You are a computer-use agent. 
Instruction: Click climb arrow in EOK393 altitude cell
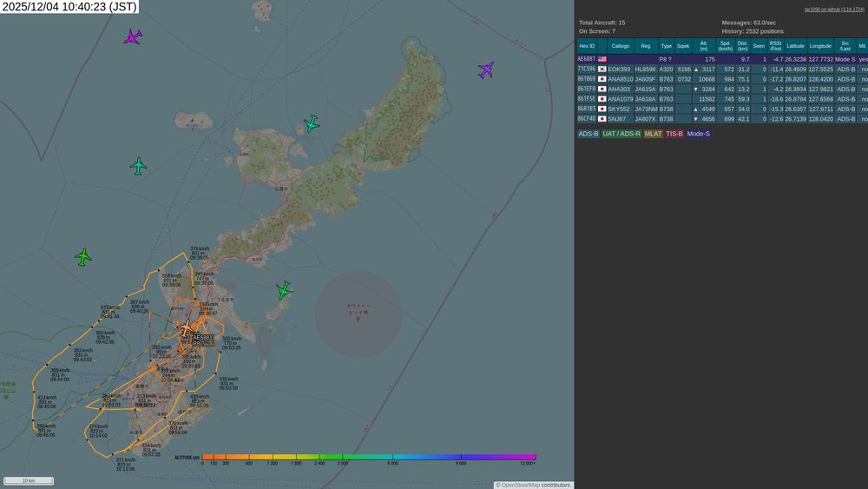(696, 69)
